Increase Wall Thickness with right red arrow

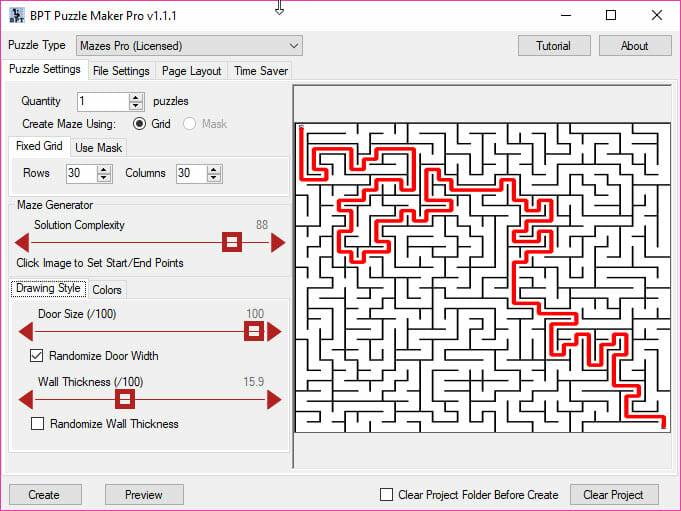[274, 399]
